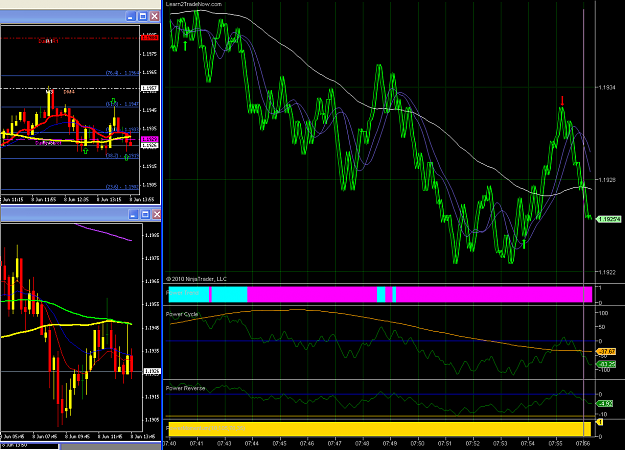Click the Daily R1 label in top-left chart
The width and height of the screenshot is (625, 450).
pos(48,41)
